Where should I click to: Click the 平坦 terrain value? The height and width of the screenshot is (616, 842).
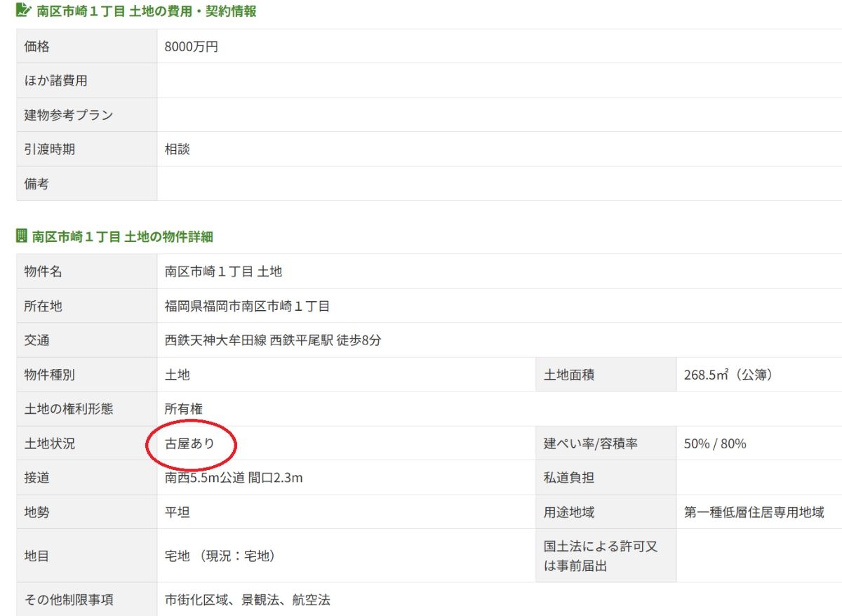pos(178,513)
